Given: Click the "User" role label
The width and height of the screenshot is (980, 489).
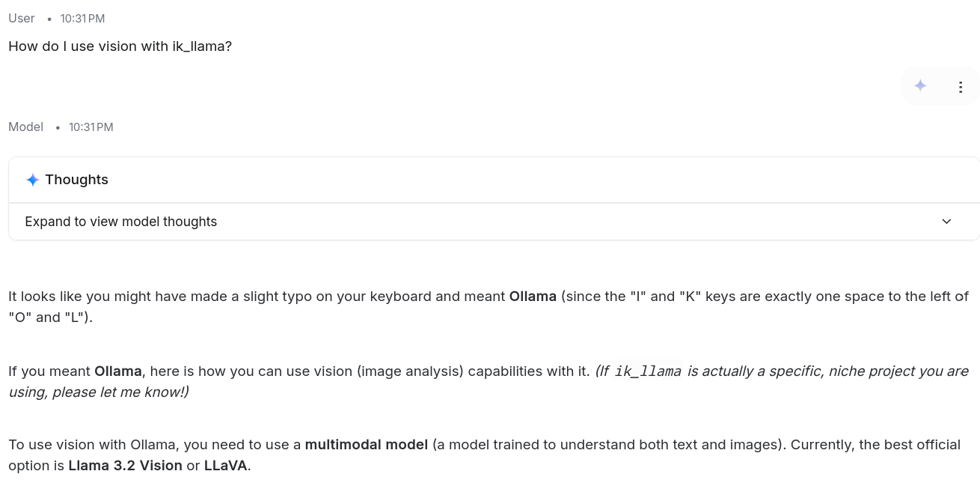Looking at the screenshot, I should [x=22, y=18].
